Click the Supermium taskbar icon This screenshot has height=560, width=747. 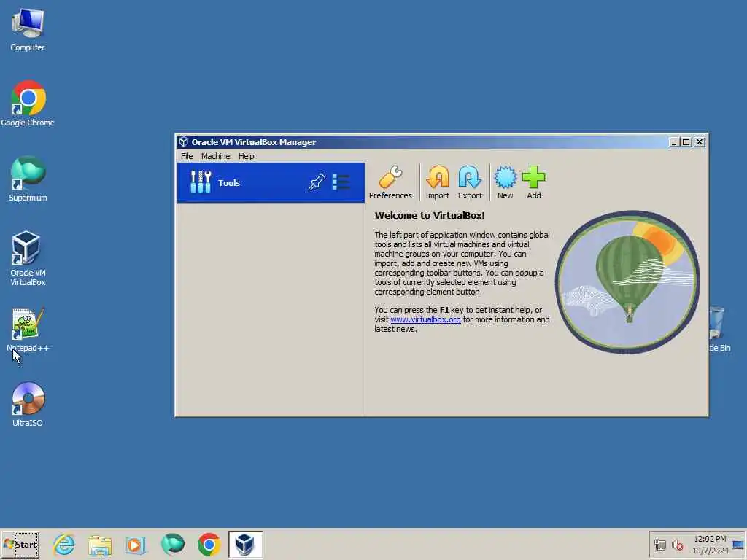tap(172, 544)
